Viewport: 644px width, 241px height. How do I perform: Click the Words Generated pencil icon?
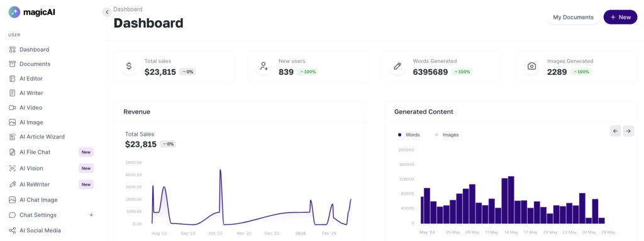pos(397,66)
